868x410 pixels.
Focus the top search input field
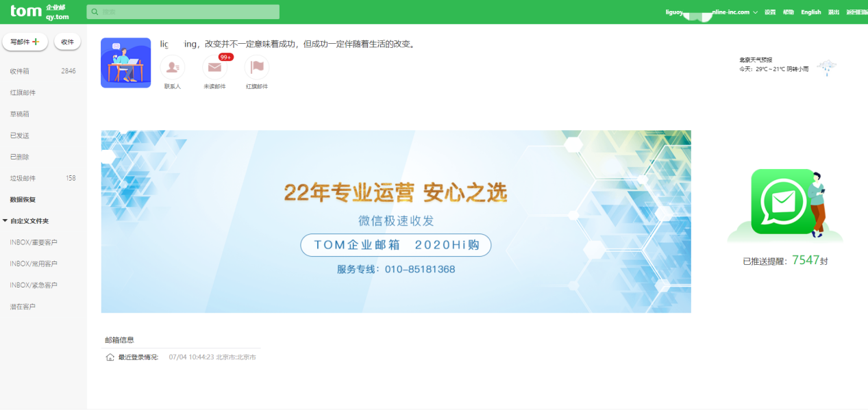click(183, 12)
